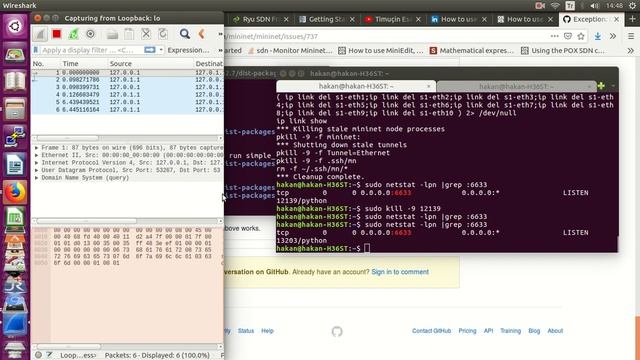
Task: Click the Wireshark save capture file icon
Action: 129,34
